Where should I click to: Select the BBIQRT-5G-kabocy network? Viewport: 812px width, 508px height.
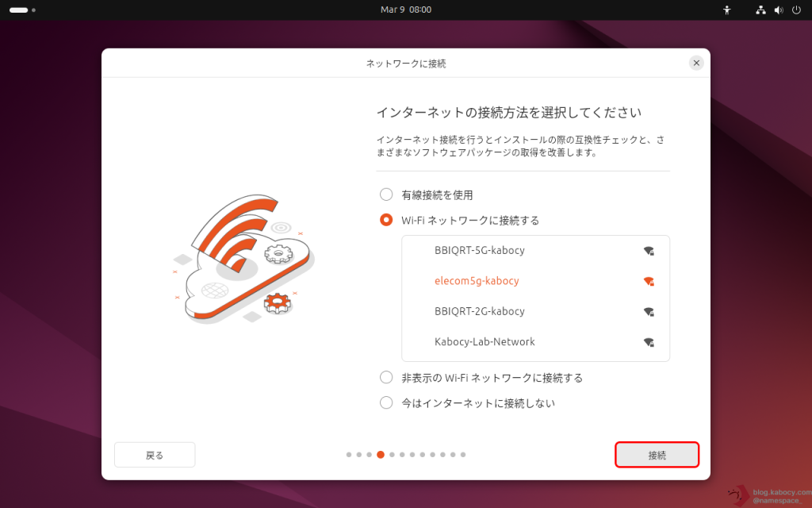[479, 251]
